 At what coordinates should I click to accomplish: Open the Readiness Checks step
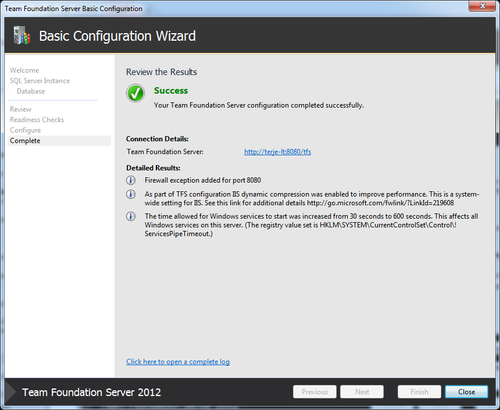pos(37,120)
